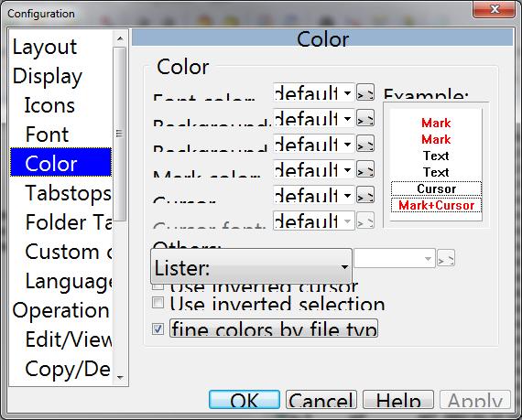Image resolution: width=522 pixels, height=420 pixels.
Task: Click the Cancel button
Action: [x=321, y=399]
